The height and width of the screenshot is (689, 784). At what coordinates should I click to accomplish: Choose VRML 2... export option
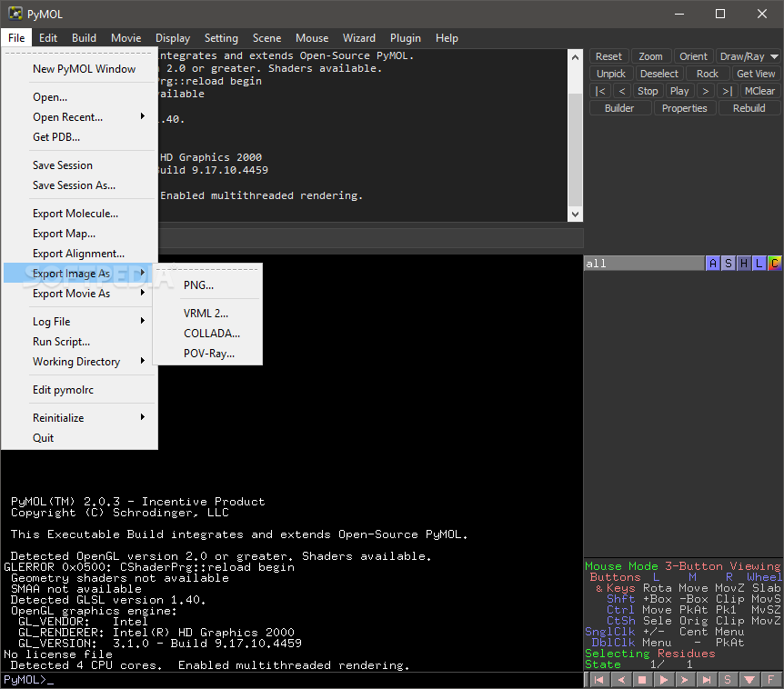pos(207,314)
